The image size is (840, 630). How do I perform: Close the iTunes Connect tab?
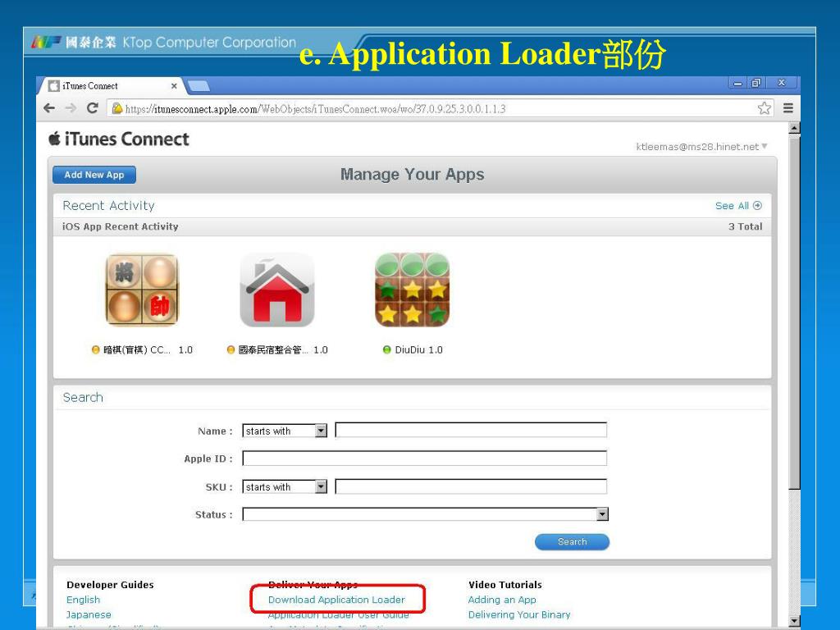pos(174,85)
